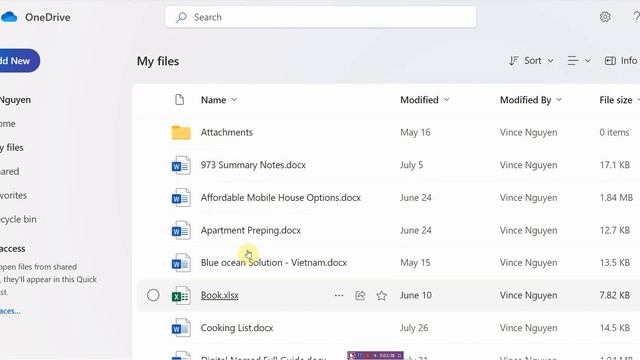
Task: Click the File size column header
Action: [616, 100]
